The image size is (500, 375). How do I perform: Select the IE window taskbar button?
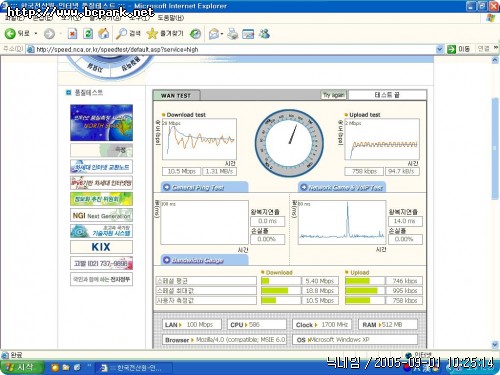pos(134,368)
